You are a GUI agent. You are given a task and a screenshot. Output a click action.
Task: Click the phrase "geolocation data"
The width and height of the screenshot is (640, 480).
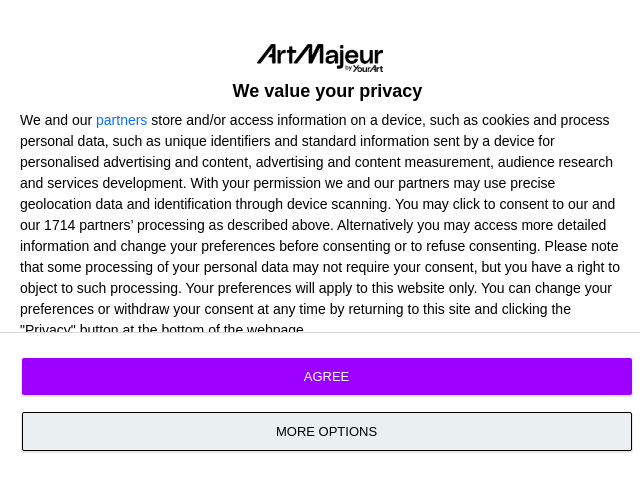pyautogui.click(x=75, y=204)
